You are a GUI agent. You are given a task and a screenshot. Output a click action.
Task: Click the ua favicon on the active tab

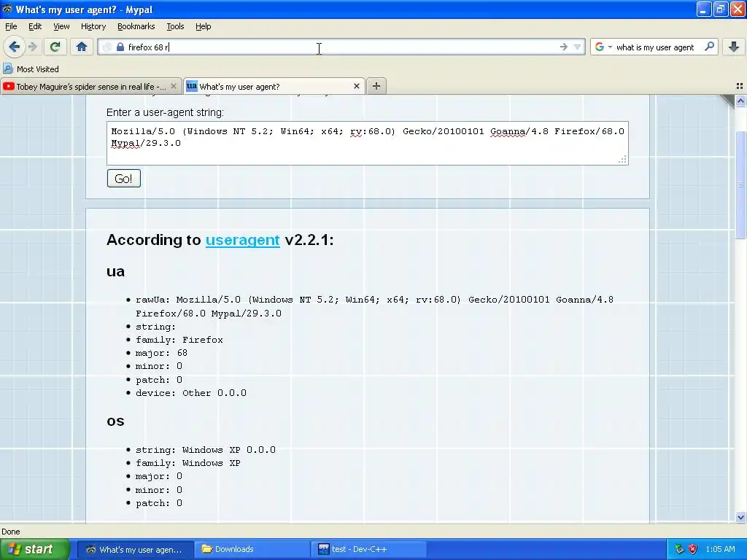tap(192, 86)
